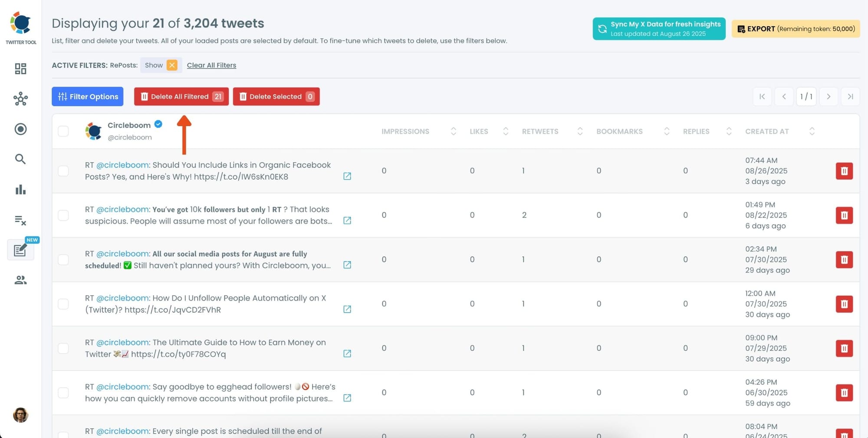This screenshot has height=438, width=868.
Task: Open the network hub icon in sidebar
Action: pos(20,99)
